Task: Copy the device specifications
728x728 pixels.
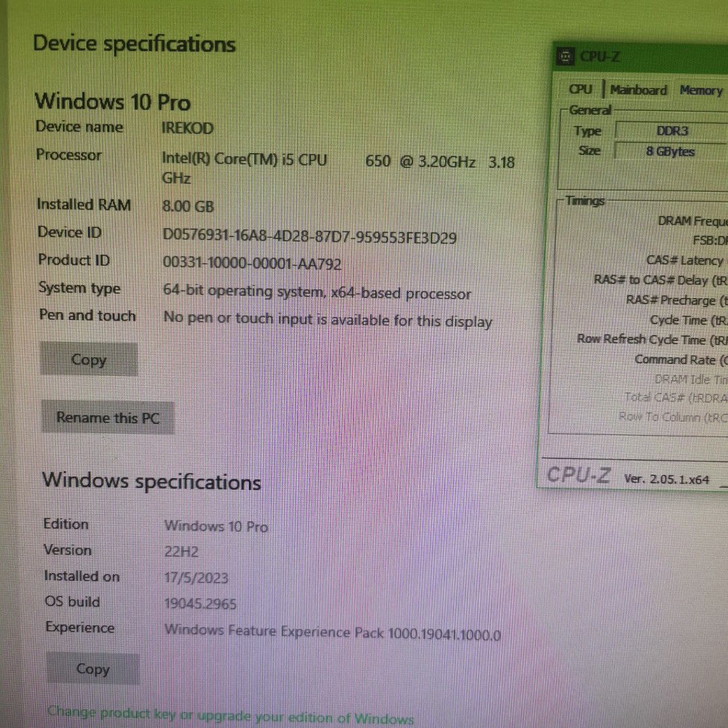Action: (x=89, y=359)
